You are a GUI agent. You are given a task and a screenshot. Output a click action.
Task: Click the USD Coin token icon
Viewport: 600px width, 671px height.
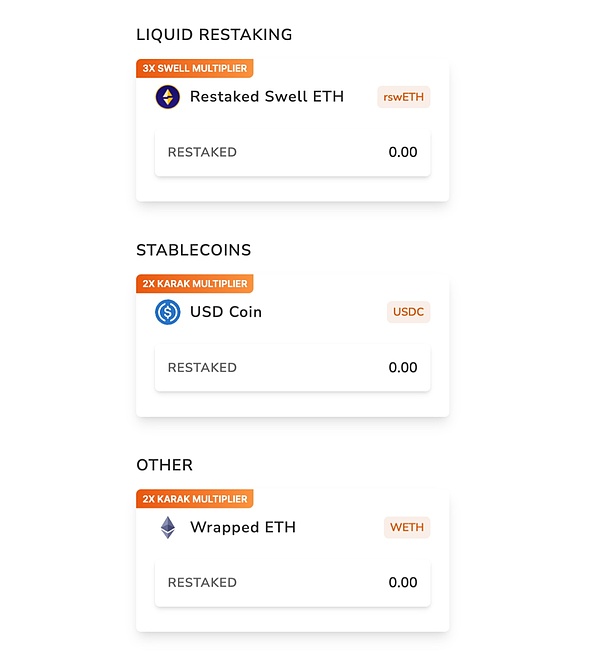click(167, 312)
